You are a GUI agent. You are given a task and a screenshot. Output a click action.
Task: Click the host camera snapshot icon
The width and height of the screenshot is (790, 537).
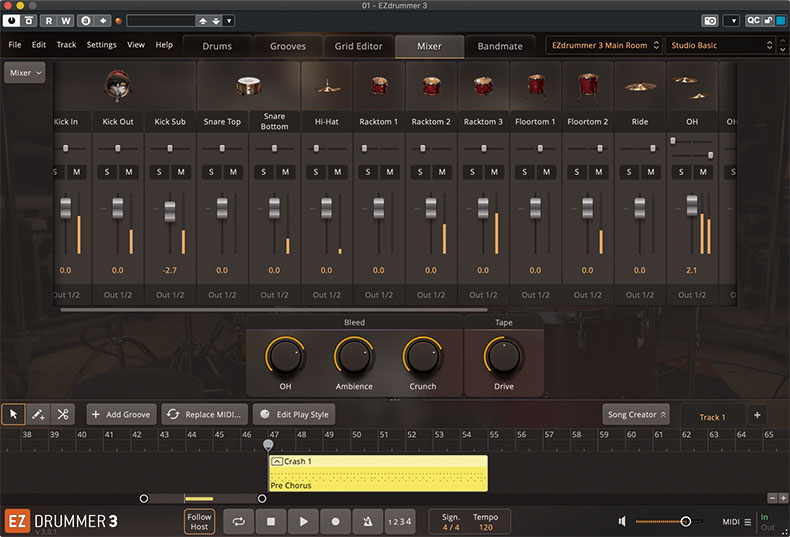710,21
